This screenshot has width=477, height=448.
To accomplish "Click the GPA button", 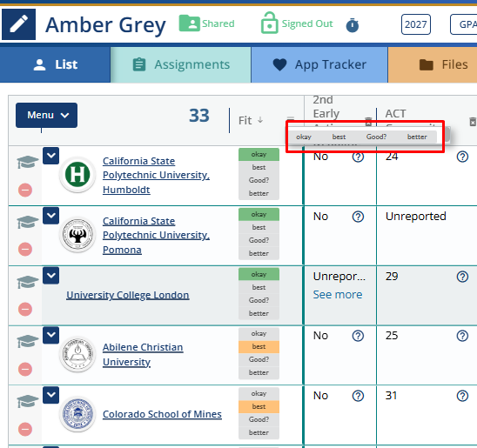I will click(464, 24).
